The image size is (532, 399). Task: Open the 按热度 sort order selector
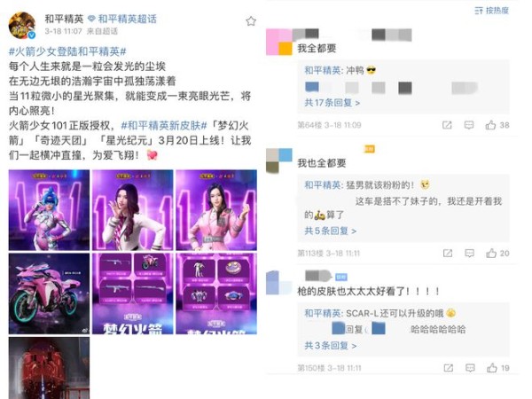click(x=492, y=11)
